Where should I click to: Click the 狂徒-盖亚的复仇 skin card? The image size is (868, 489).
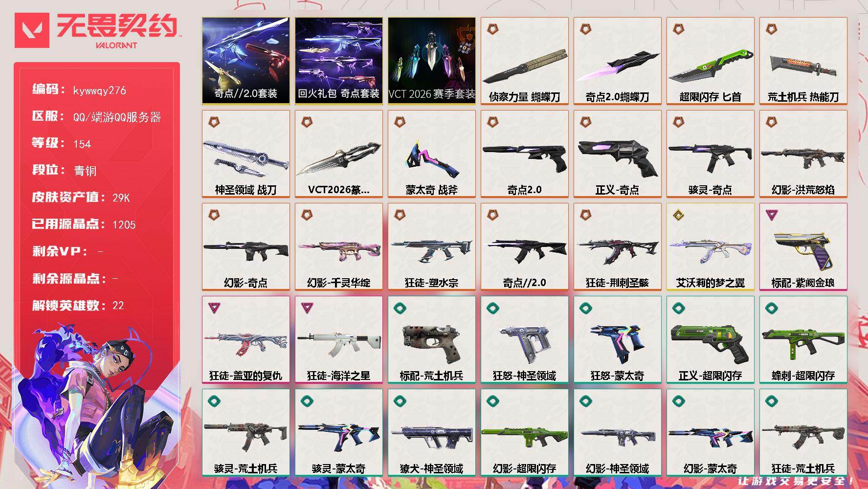[x=245, y=340]
